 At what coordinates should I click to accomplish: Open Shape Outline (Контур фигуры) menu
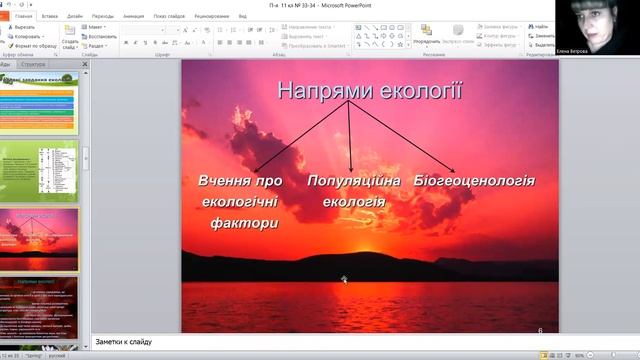point(498,36)
